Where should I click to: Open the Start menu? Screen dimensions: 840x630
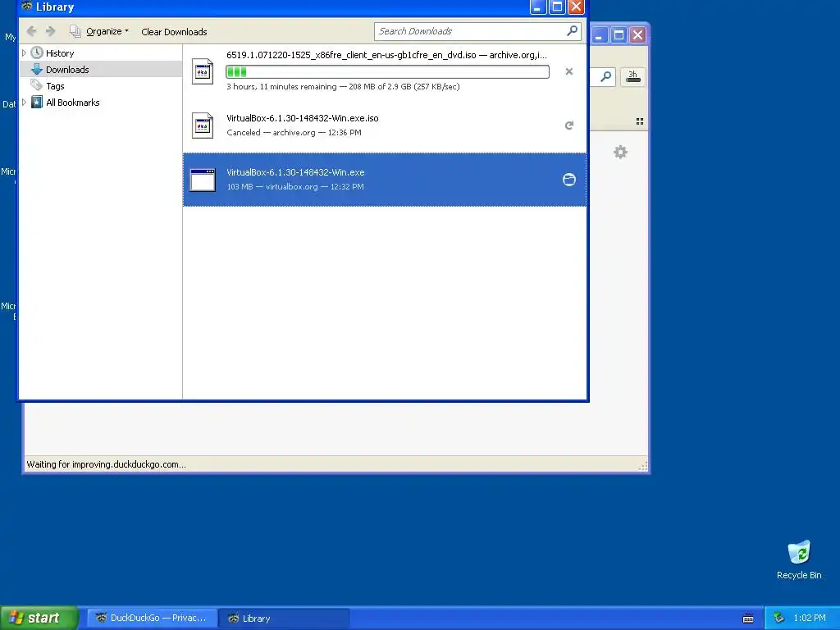[x=39, y=618]
